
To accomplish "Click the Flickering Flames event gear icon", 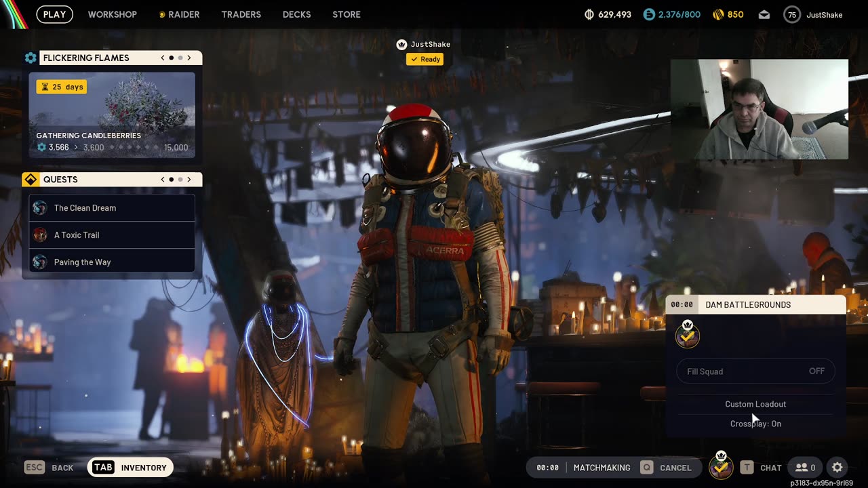I will click(x=31, y=58).
